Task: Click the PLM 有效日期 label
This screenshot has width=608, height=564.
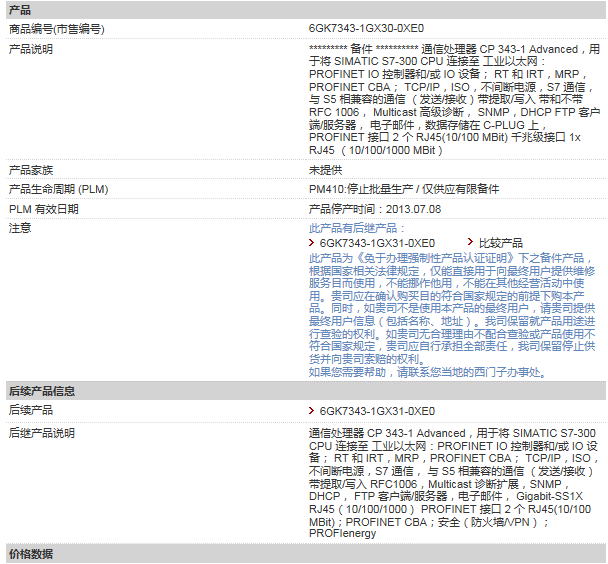Action: pyautogui.click(x=44, y=209)
